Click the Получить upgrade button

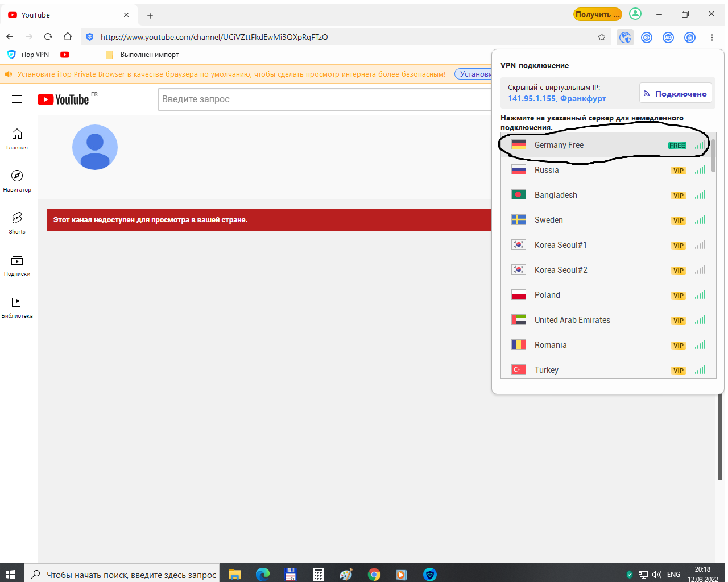click(x=597, y=14)
